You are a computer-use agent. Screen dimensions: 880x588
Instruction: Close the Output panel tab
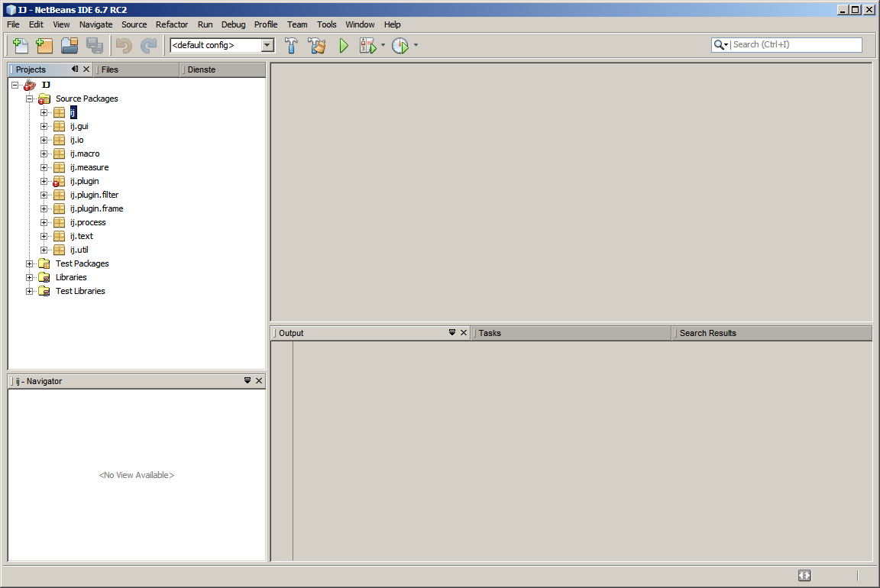(x=464, y=333)
